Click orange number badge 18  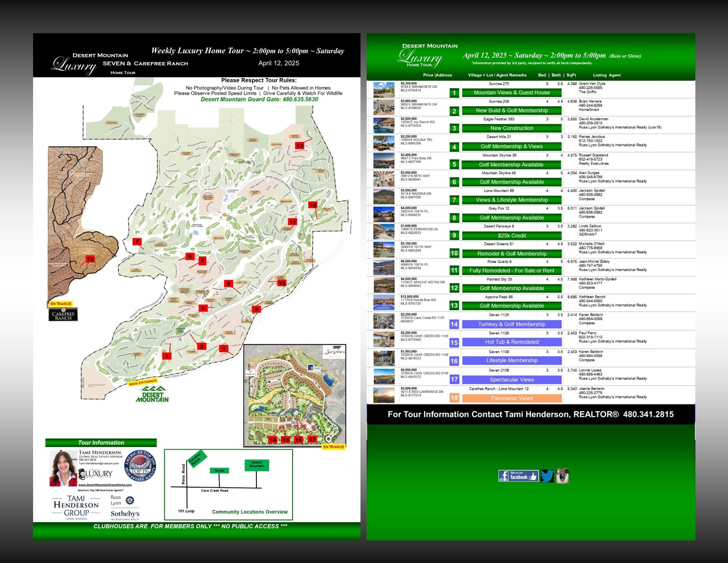pos(454,398)
